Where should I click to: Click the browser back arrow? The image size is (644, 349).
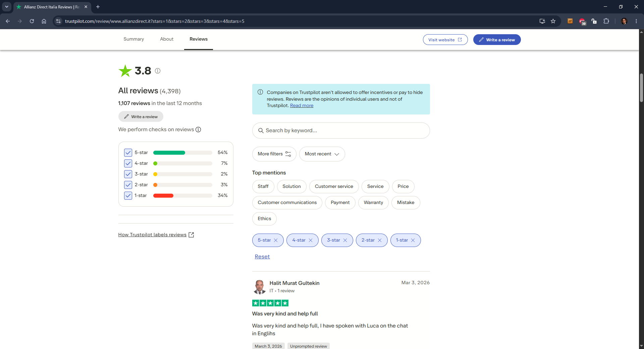coord(8,21)
